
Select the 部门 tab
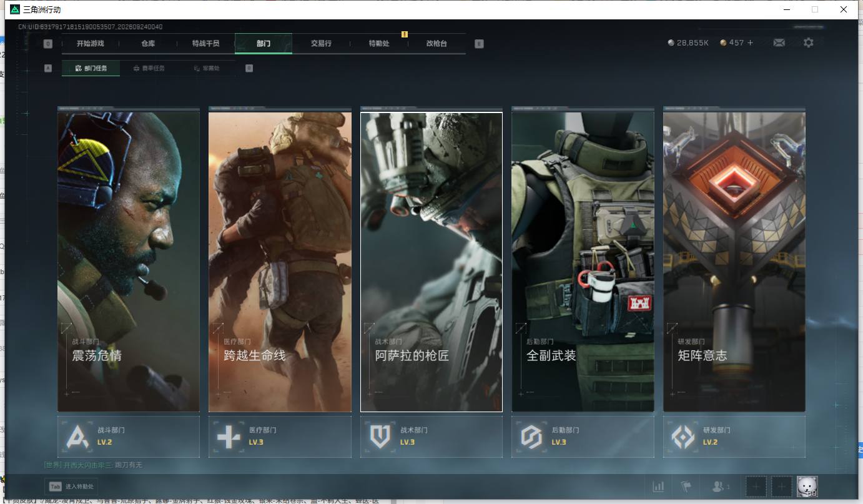(264, 44)
